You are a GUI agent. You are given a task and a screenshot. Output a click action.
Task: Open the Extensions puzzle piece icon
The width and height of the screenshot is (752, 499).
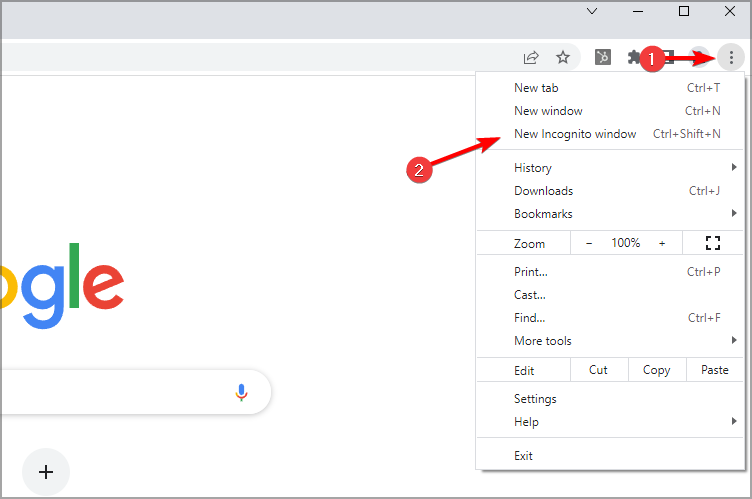[634, 58]
